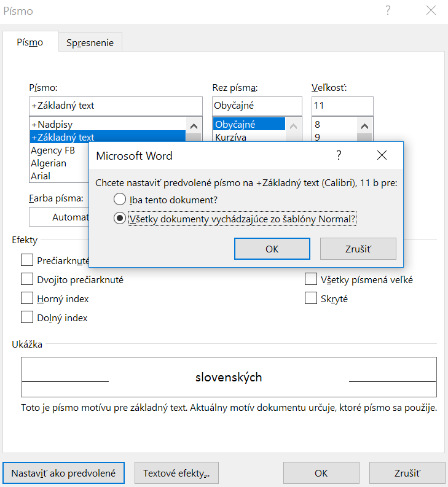Click the Ukážka preview box showing 'slovenských'
Screen dimensions: 448x487
point(229,377)
